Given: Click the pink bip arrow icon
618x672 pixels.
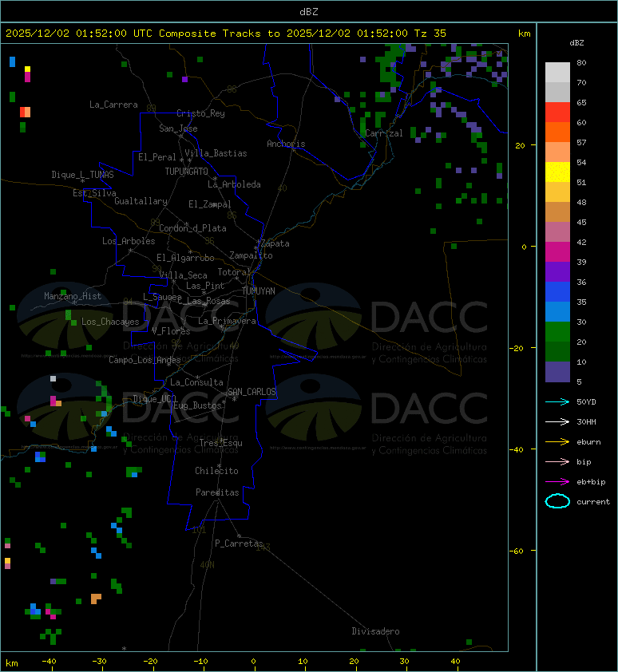Looking at the screenshot, I should 557,461.
